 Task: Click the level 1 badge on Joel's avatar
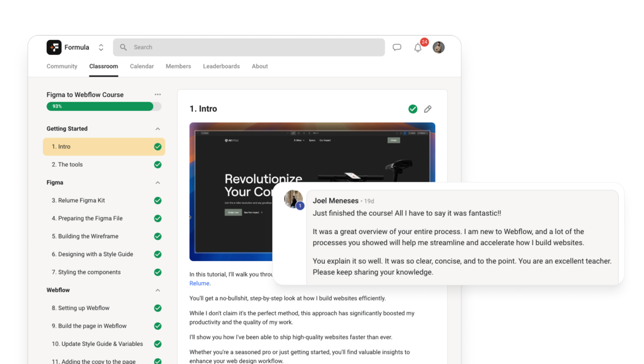coord(300,206)
